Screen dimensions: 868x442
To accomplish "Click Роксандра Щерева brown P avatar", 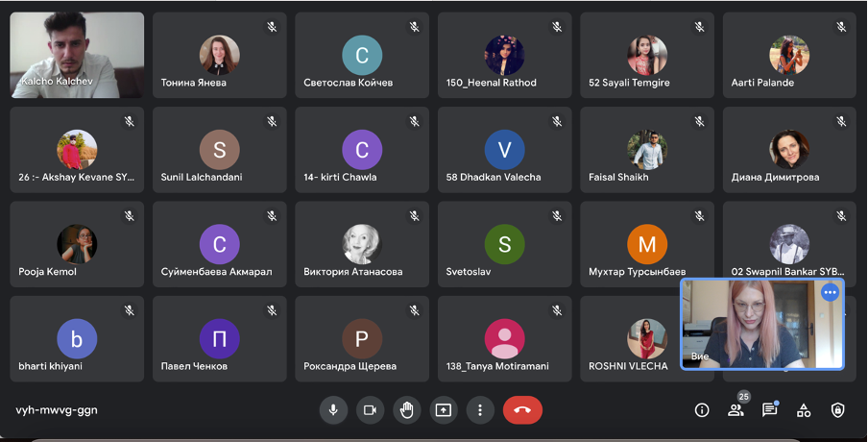I will [362, 338].
